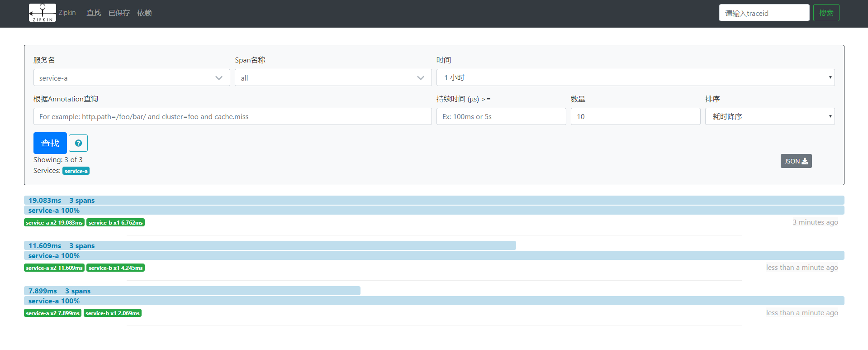868x350 pixels.
Task: Focus the traceid search input
Action: pyautogui.click(x=764, y=13)
